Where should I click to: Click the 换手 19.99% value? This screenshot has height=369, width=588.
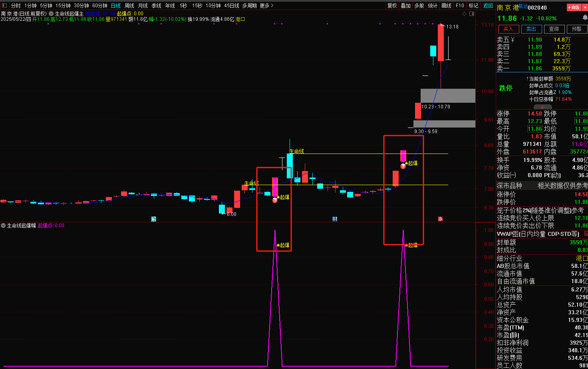(x=533, y=160)
